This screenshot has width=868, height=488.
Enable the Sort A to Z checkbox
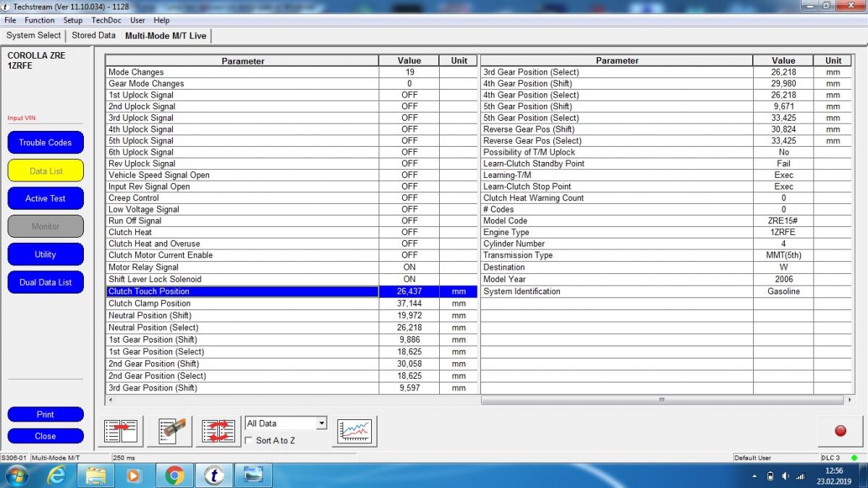[249, 440]
